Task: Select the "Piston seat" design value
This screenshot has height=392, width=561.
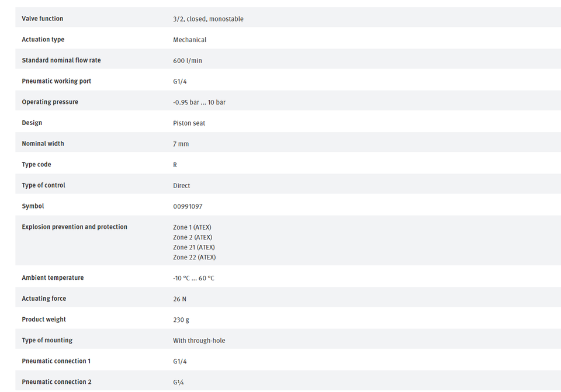Action: click(x=189, y=123)
